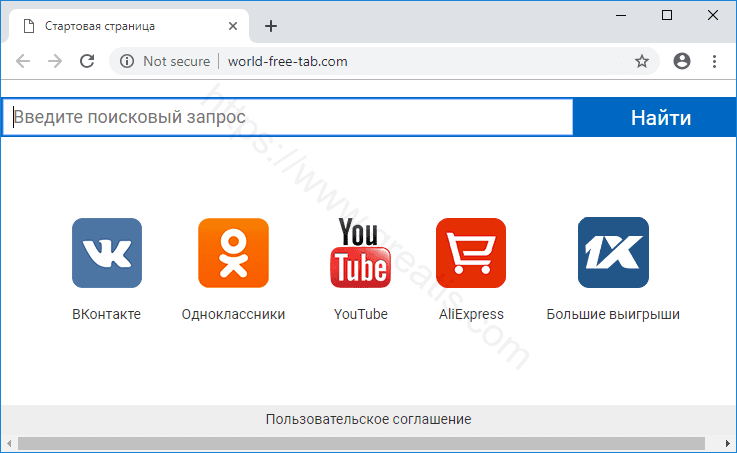Open the Пользовательское соглашение link
The height and width of the screenshot is (453, 737).
click(x=368, y=419)
